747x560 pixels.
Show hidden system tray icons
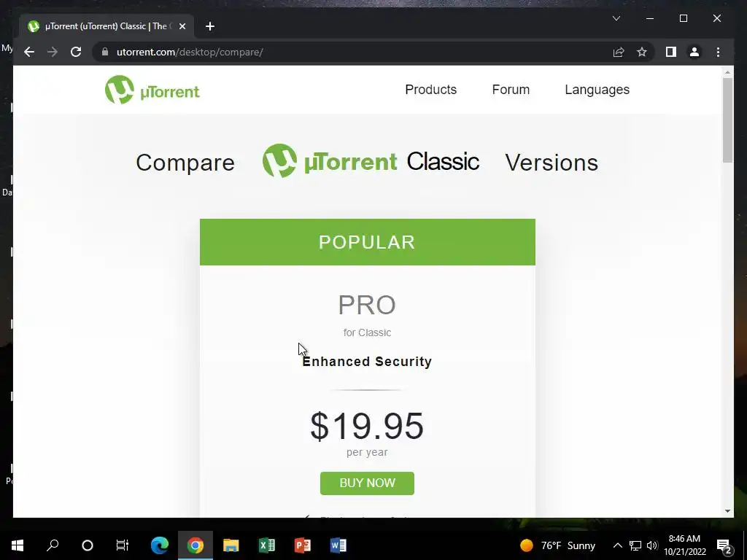pyautogui.click(x=617, y=545)
